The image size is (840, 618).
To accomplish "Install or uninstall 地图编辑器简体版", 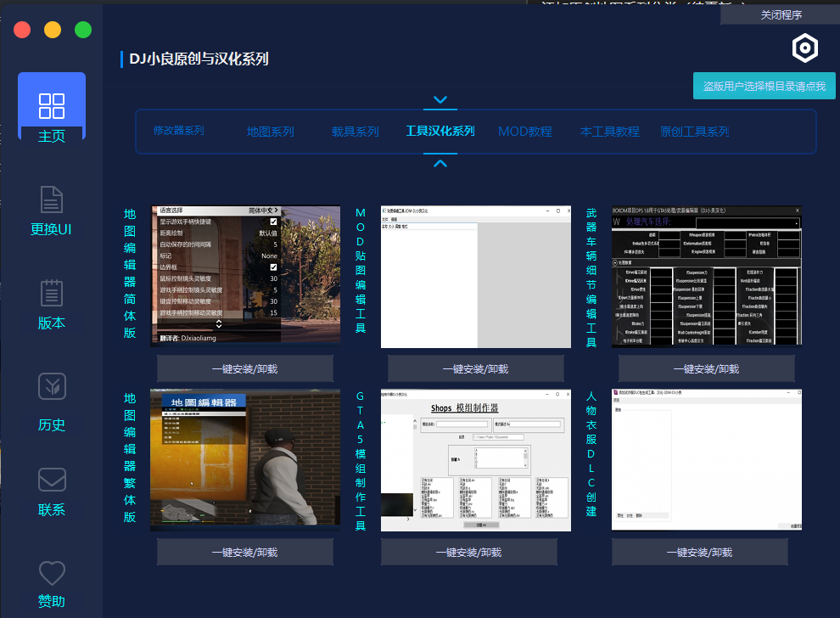I will pos(244,369).
